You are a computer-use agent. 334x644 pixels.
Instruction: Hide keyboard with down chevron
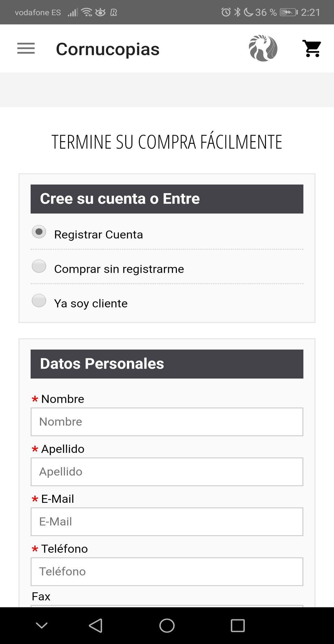pyautogui.click(x=42, y=625)
